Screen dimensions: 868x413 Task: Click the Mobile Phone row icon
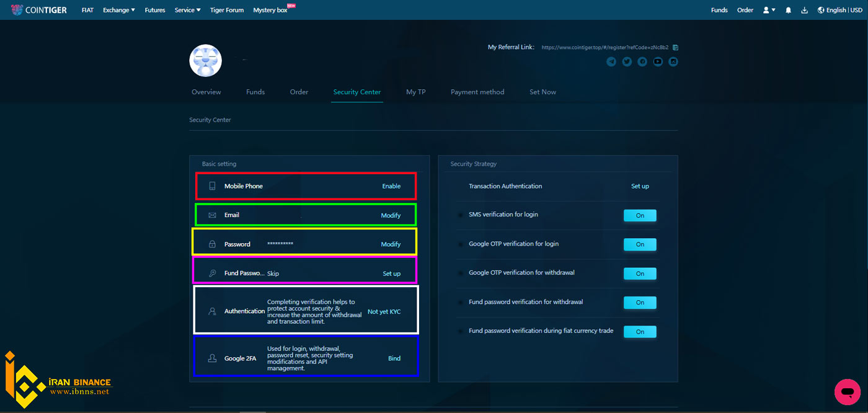(x=212, y=186)
